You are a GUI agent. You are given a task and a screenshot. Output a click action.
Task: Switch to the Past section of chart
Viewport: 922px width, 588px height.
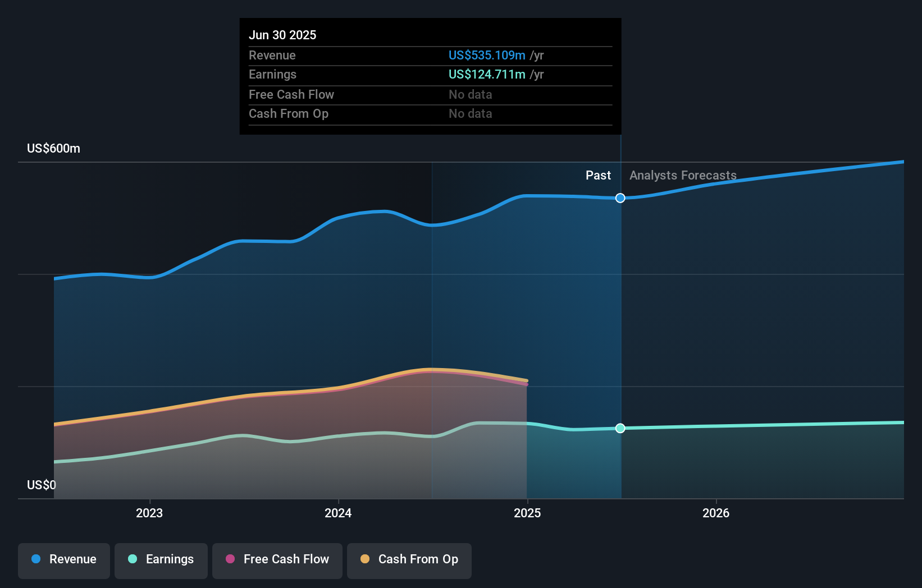click(x=598, y=175)
